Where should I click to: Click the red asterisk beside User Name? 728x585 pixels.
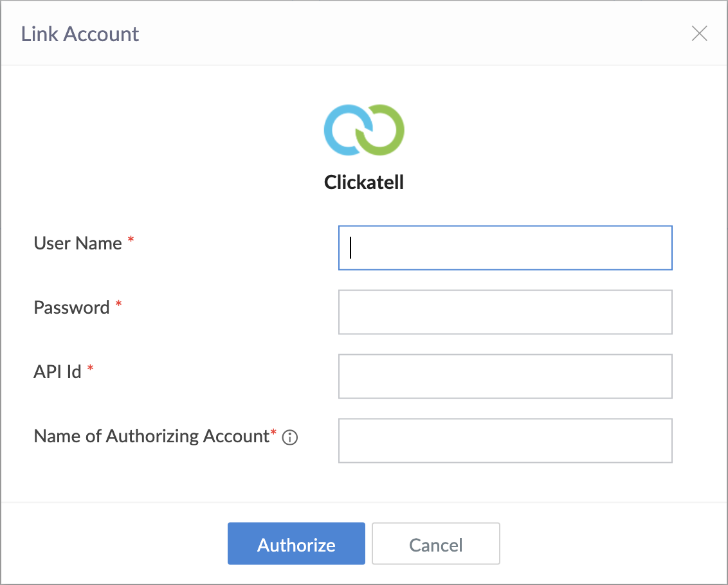click(131, 240)
